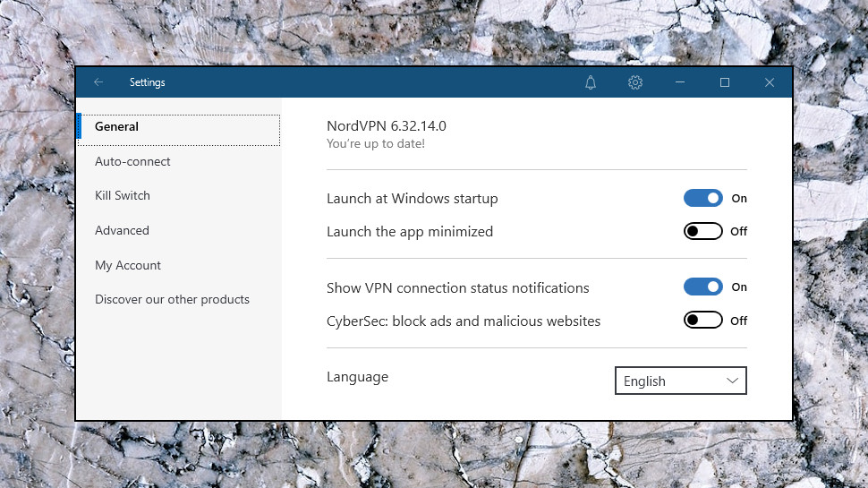Click the back arrow in title bar
Viewport: 868px width, 488px height.
(98, 82)
